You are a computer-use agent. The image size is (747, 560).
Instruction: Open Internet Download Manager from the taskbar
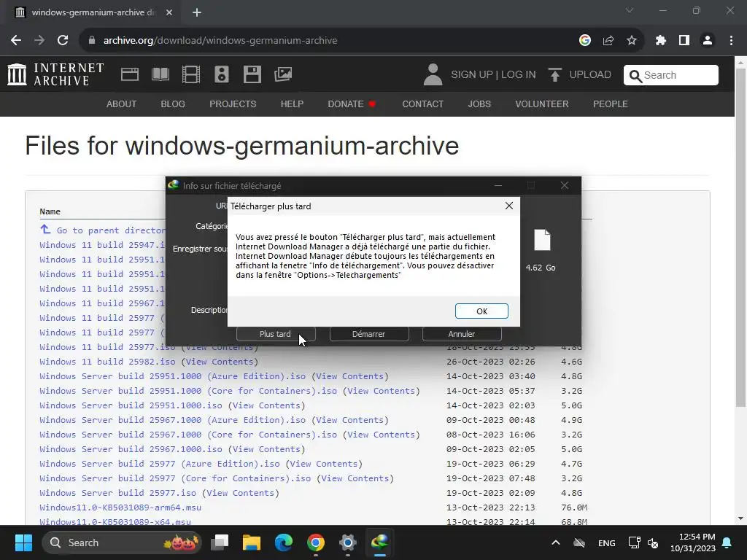(379, 542)
